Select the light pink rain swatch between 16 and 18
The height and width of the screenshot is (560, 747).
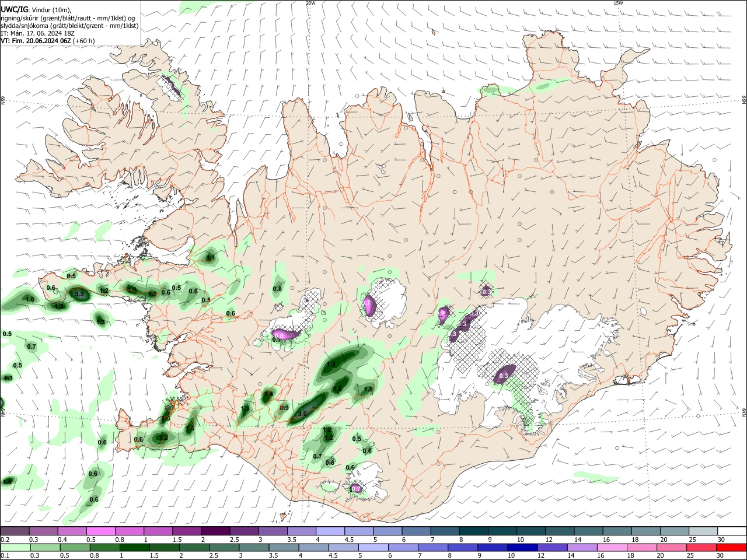pos(612,547)
